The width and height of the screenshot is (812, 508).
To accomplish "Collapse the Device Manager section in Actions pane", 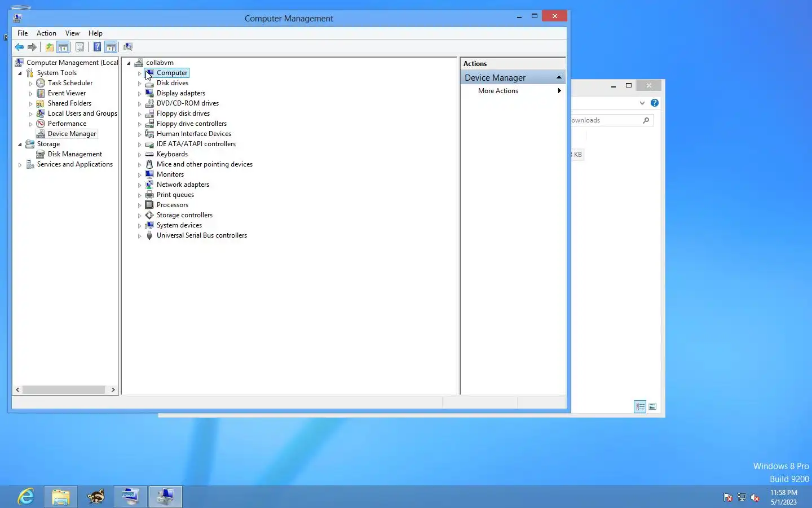I will 559,77.
